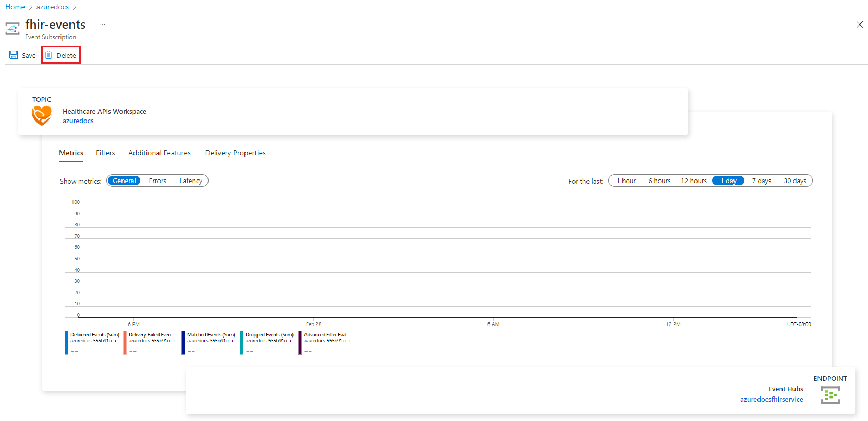868x421 pixels.
Task: Set time range to 7 days
Action: tap(762, 181)
